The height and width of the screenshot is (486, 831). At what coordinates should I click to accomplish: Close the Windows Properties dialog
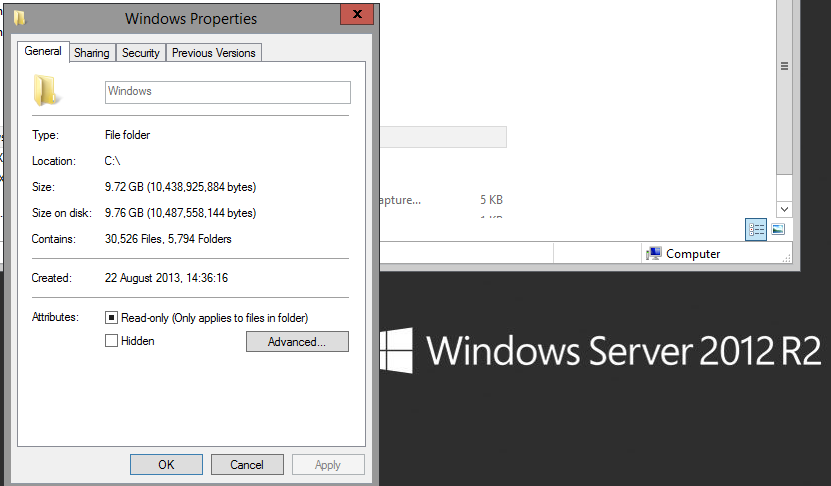point(357,14)
